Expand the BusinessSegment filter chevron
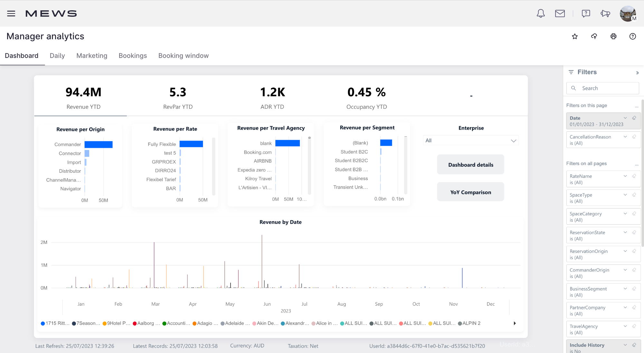Screen dimensions: 644x353 [x=625, y=289]
